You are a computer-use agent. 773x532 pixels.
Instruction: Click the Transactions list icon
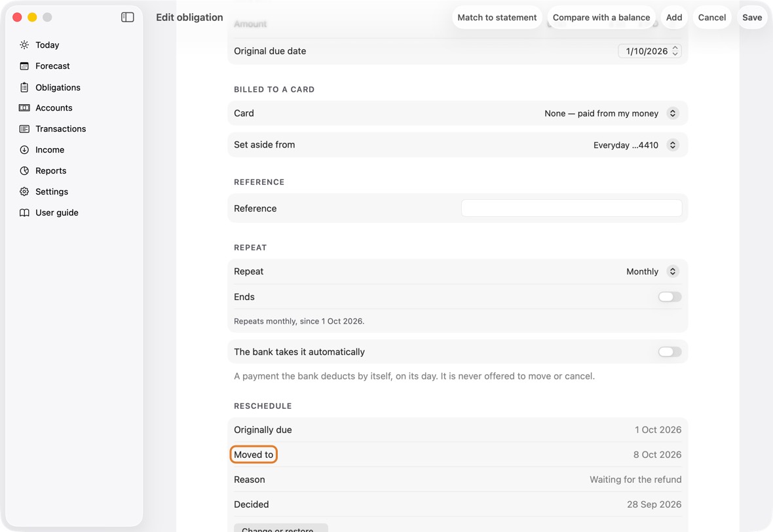pos(24,128)
